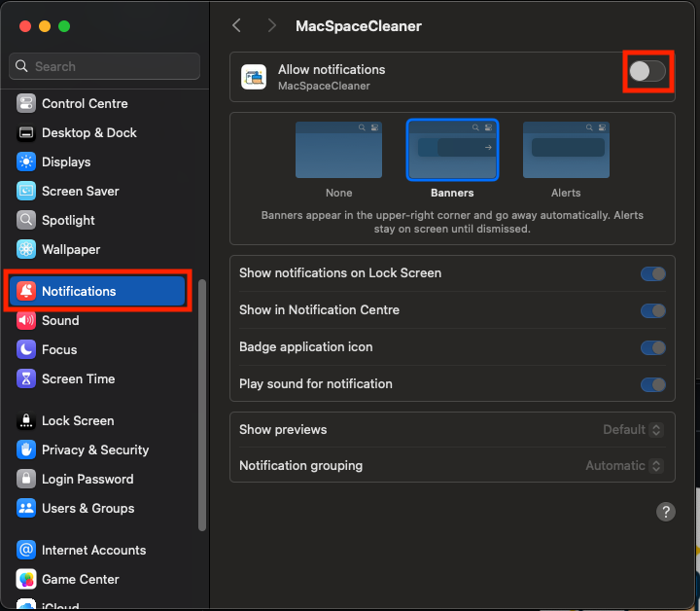
Task: Open Lock Screen settings label
Action: coord(78,420)
